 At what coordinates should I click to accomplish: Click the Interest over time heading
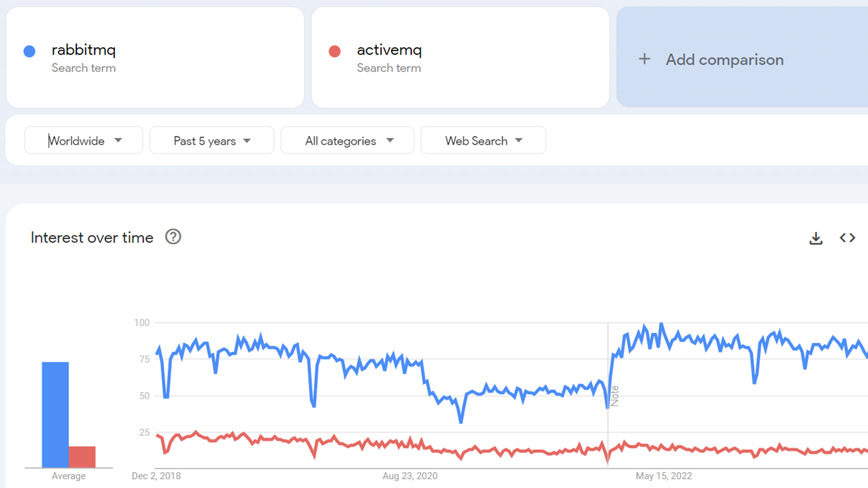pos(92,238)
